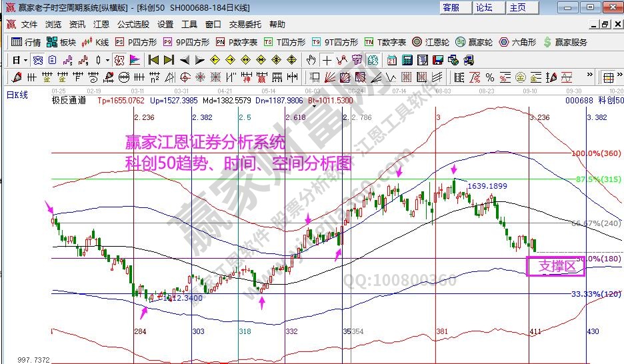Click the 支撑区 support zone label
This screenshot has width=624, height=364.
tap(556, 267)
